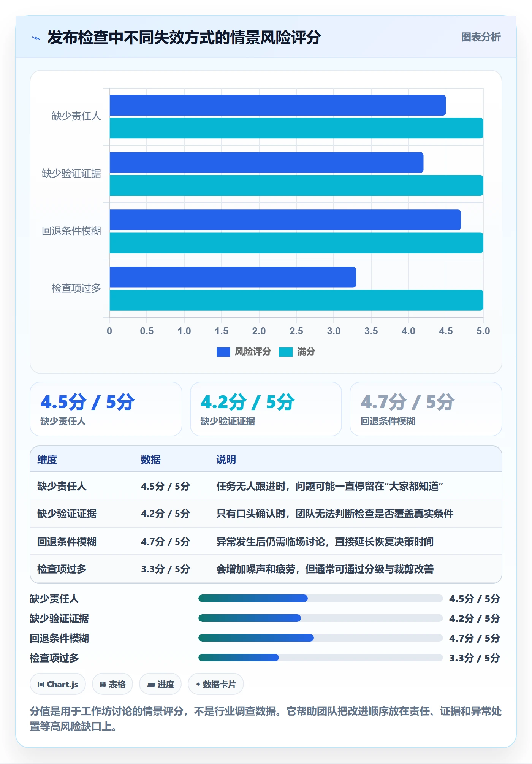Viewport: 532px width, 764px height.
Task: Click the 说明 column header
Action: point(226,460)
